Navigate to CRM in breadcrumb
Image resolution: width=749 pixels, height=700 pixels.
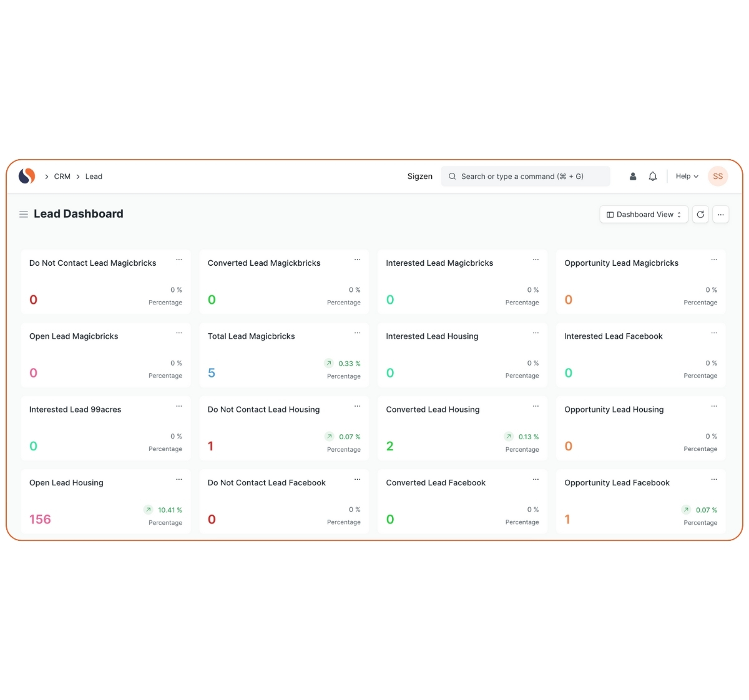coord(62,177)
